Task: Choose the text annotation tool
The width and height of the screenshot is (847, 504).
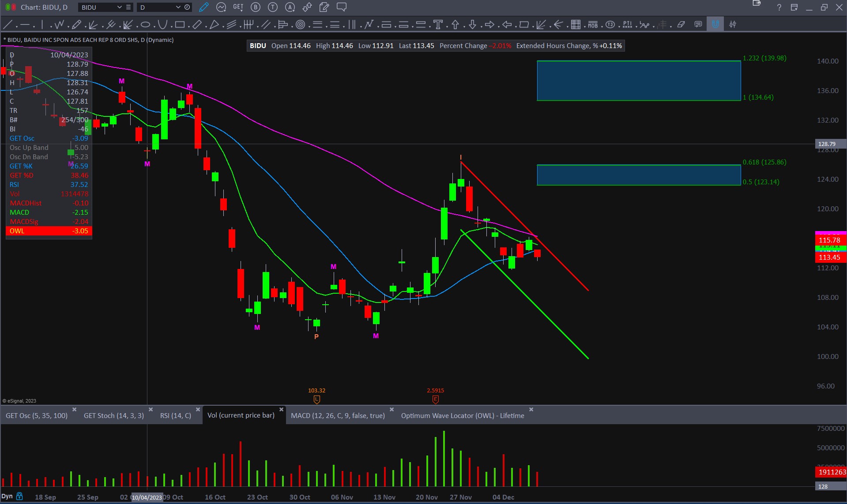Action: (x=438, y=25)
